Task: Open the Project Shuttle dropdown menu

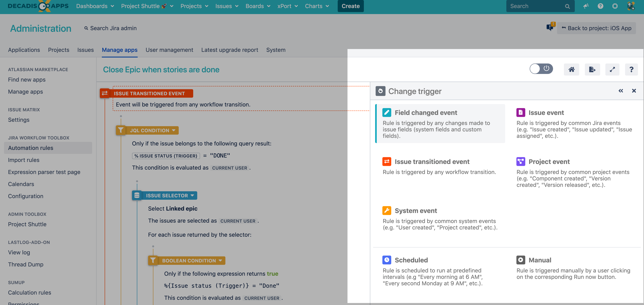Action: pyautogui.click(x=147, y=6)
